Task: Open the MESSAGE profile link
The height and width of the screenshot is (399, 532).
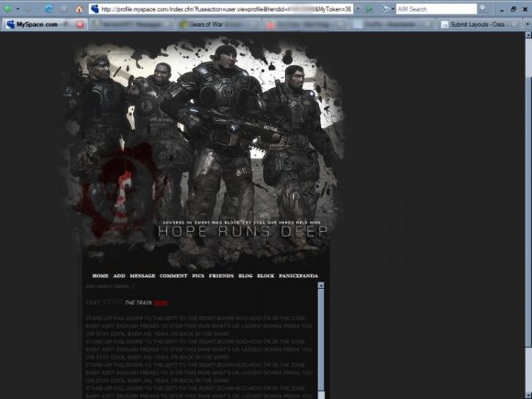Action: pyautogui.click(x=142, y=276)
